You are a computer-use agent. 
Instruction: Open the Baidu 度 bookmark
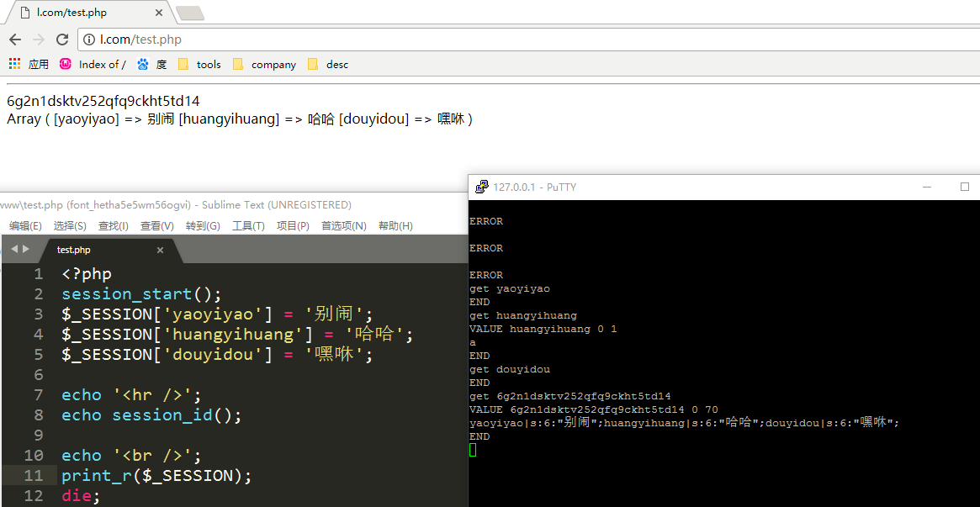point(152,64)
